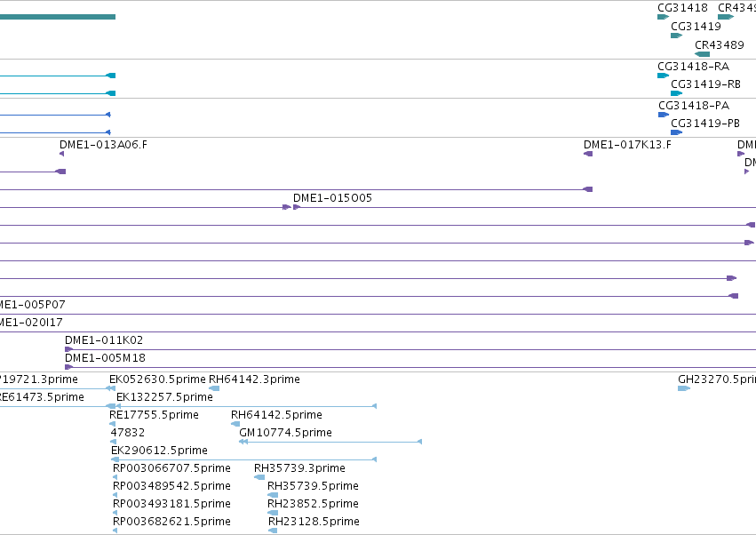Click the CG31419-PB protein glyph
The image size is (756, 535).
click(x=676, y=132)
